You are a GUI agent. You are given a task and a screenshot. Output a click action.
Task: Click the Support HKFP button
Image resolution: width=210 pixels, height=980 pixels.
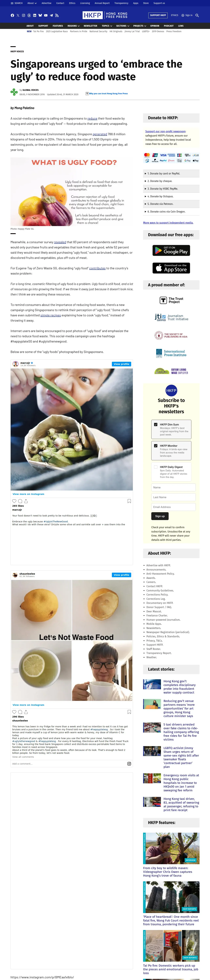(158, 15)
